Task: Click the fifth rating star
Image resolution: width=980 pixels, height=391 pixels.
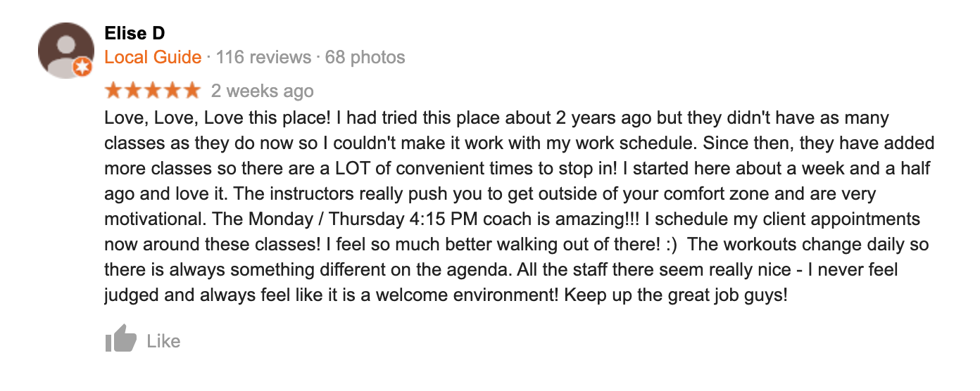Action: 192,91
